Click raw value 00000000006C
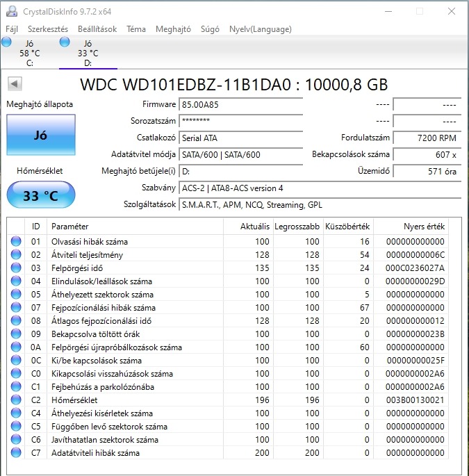The image size is (469, 476). [x=415, y=254]
